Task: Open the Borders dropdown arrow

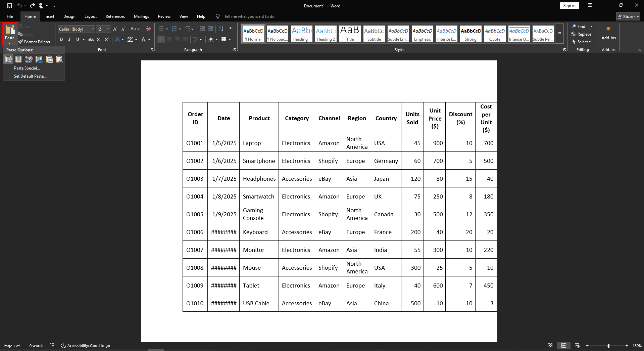Action: pyautogui.click(x=230, y=39)
